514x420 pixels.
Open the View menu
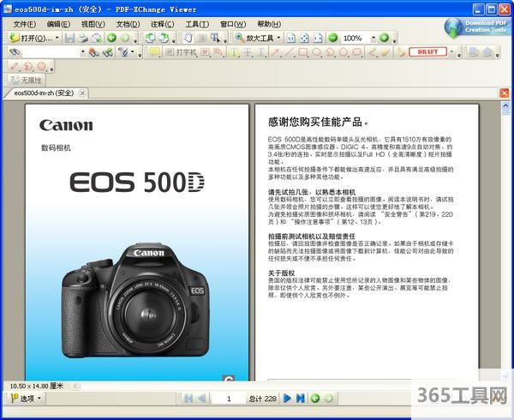pos(93,24)
